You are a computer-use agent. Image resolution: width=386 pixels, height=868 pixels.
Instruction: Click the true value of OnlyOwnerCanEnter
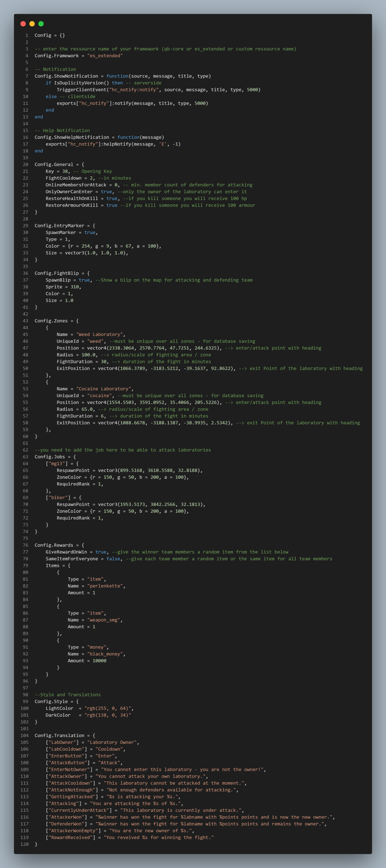106,192
